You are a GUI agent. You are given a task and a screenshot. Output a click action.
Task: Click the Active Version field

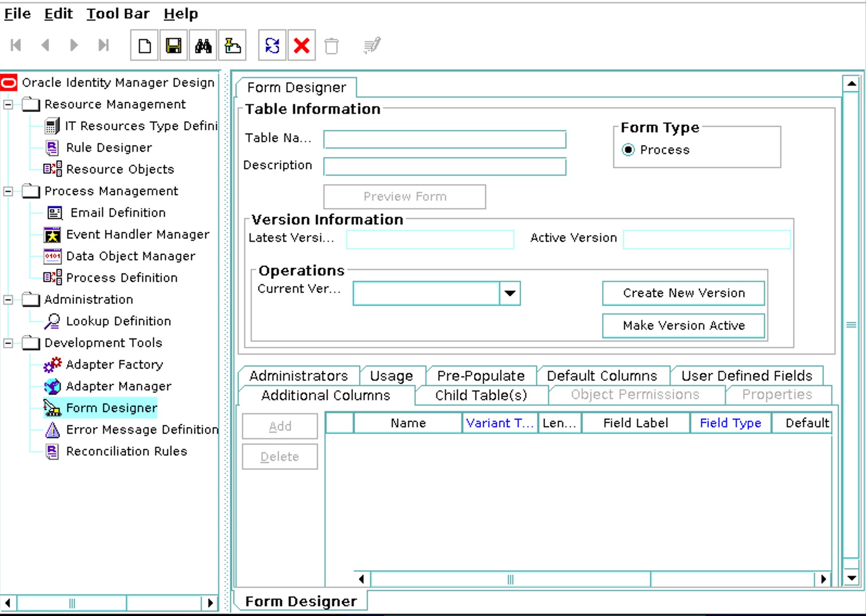pos(707,240)
